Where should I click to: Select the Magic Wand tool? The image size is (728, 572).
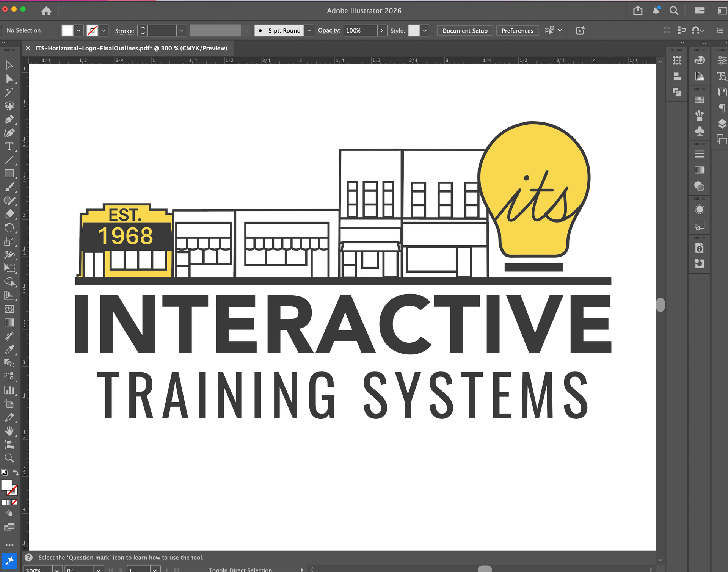point(9,92)
